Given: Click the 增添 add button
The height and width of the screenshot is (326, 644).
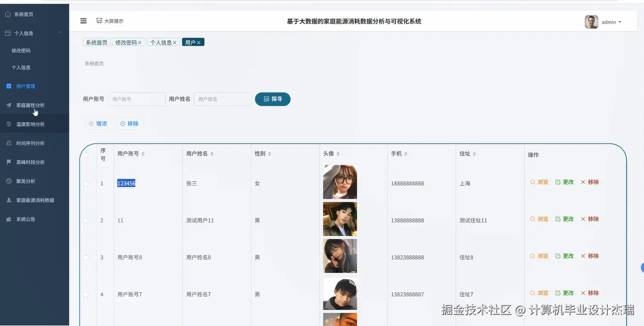Looking at the screenshot, I should pos(98,124).
